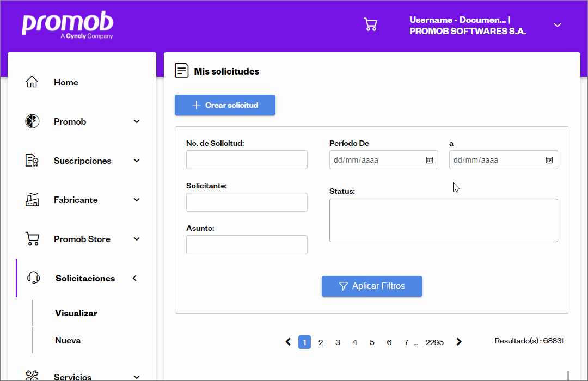Go to Home in the sidebar
588x381 pixels.
tap(66, 83)
